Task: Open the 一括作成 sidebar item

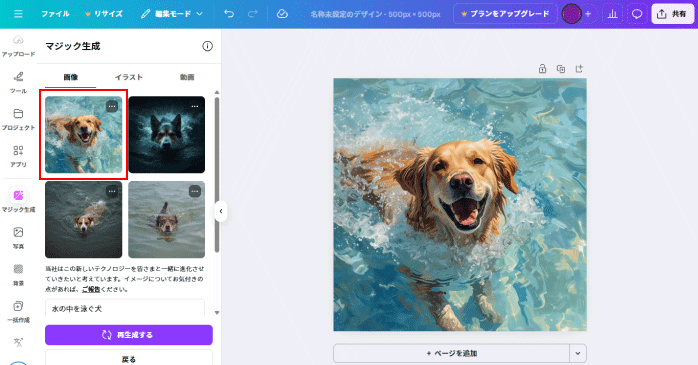Action: coord(18,312)
